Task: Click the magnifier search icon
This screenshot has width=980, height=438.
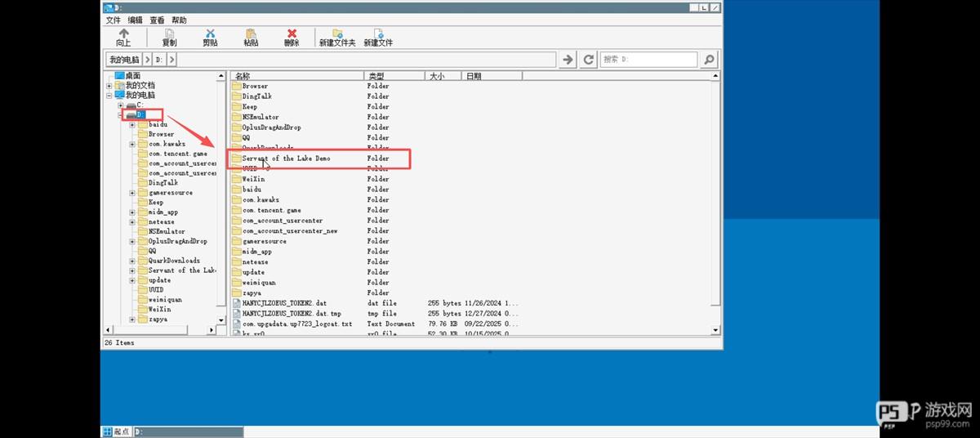Action: pyautogui.click(x=709, y=60)
